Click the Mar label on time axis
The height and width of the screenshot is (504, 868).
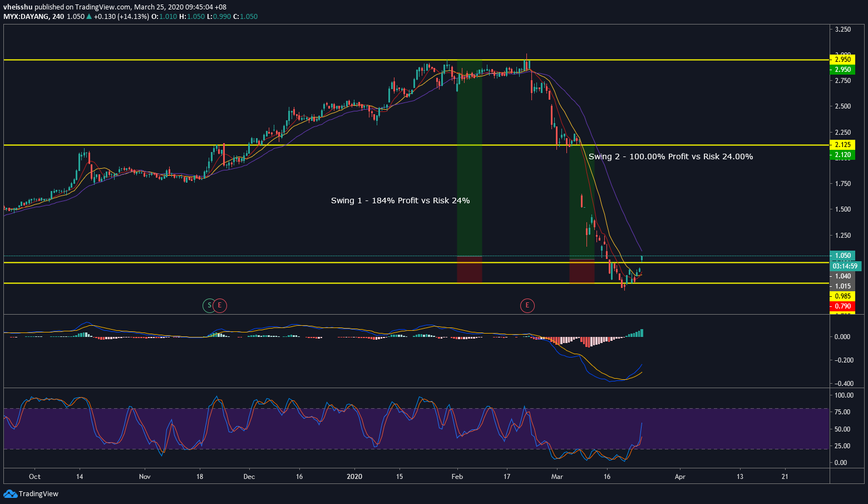pos(557,477)
